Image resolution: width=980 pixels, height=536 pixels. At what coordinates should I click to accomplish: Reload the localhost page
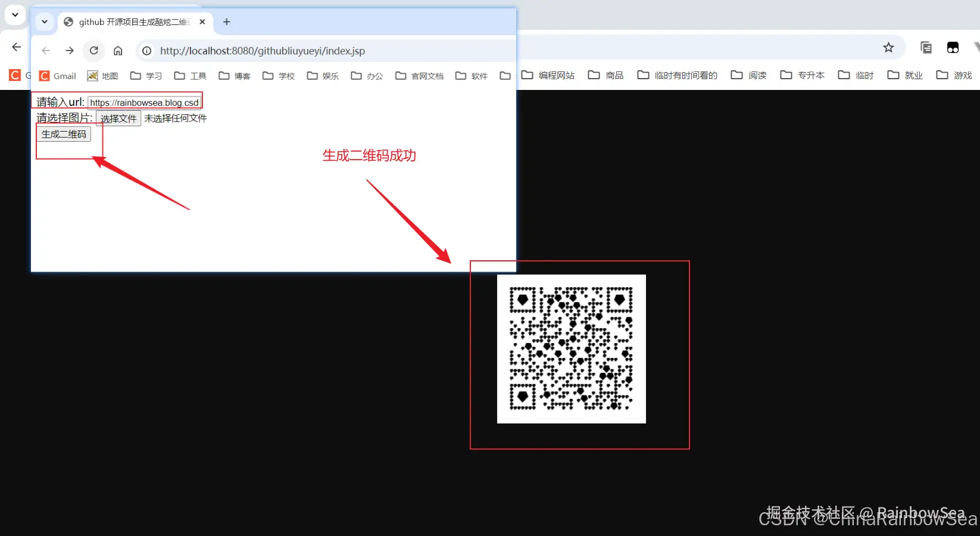pos(94,51)
